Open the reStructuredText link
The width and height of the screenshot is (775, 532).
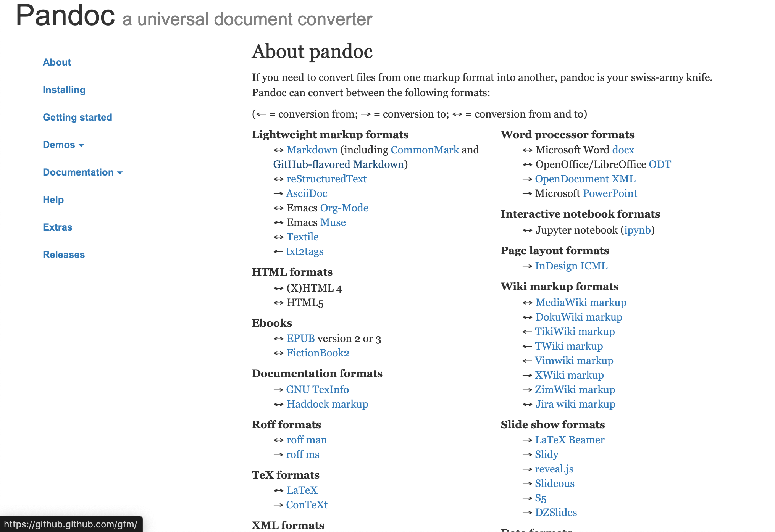pos(326,179)
